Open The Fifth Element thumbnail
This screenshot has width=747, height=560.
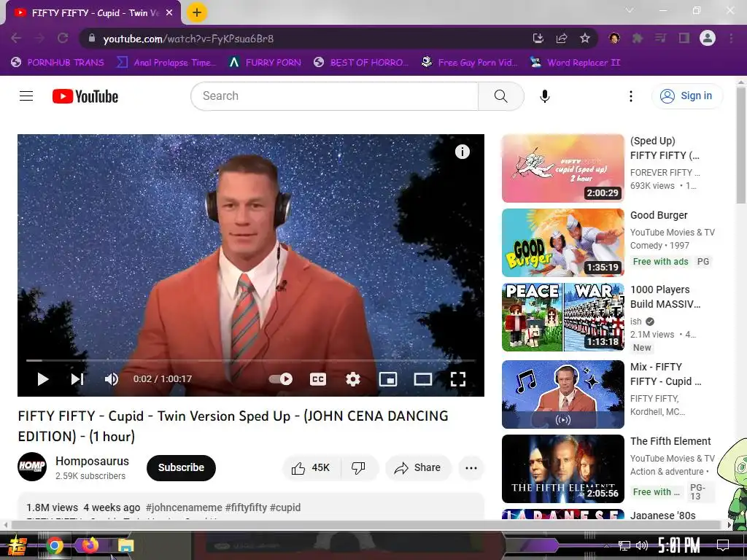[562, 469]
